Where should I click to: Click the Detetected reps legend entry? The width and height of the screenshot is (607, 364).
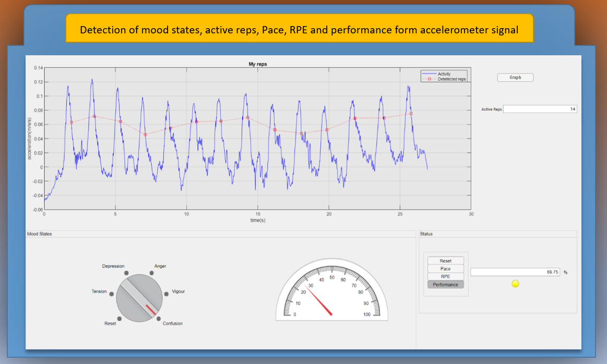coord(444,79)
